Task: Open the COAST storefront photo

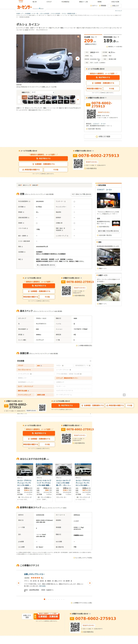Action: click(x=108, y=200)
